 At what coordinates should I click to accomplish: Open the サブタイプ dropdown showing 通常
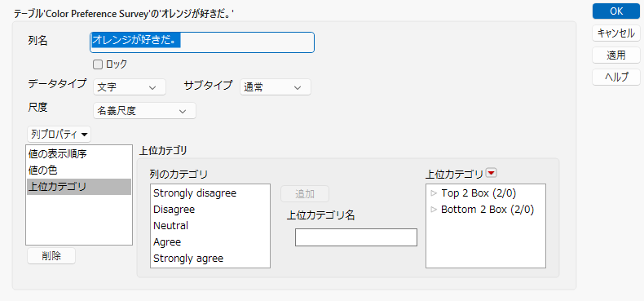tap(276, 87)
